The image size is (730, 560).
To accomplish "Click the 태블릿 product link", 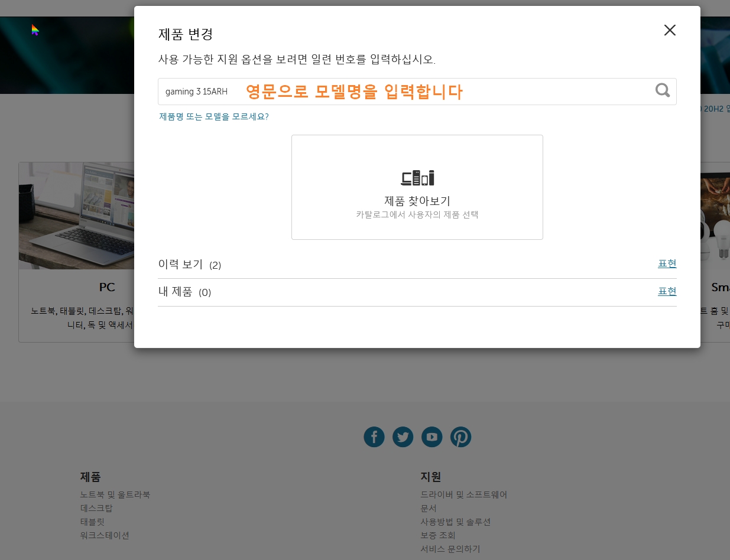I will [x=92, y=522].
